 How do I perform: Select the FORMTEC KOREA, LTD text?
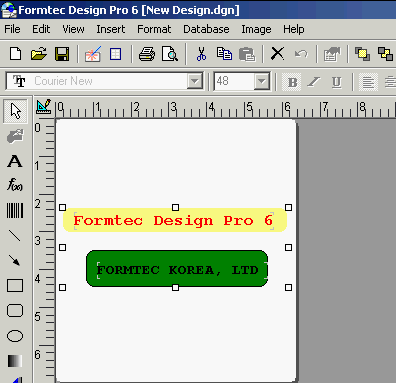(x=177, y=270)
